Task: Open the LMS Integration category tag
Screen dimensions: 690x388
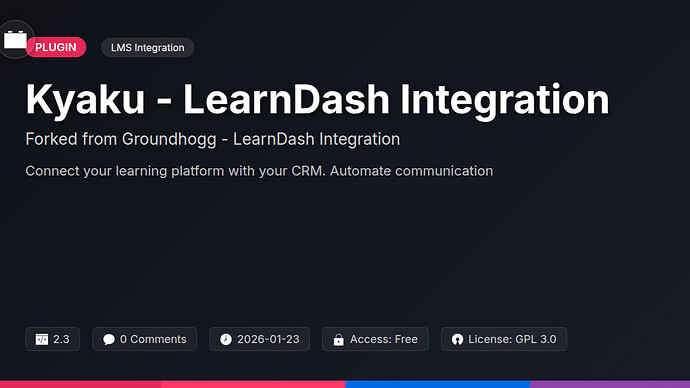Action: [147, 48]
